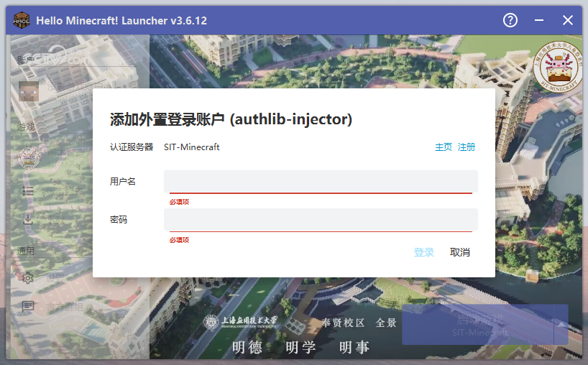
Task: Click the 账户 account section header
Action: pyautogui.click(x=27, y=60)
